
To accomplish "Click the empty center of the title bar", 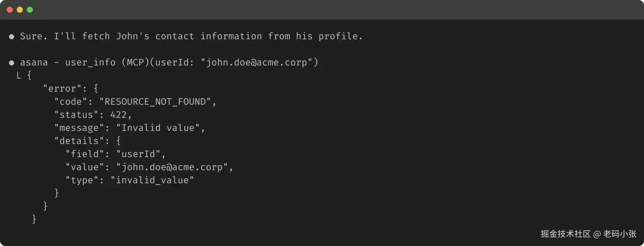I will tap(322, 10).
